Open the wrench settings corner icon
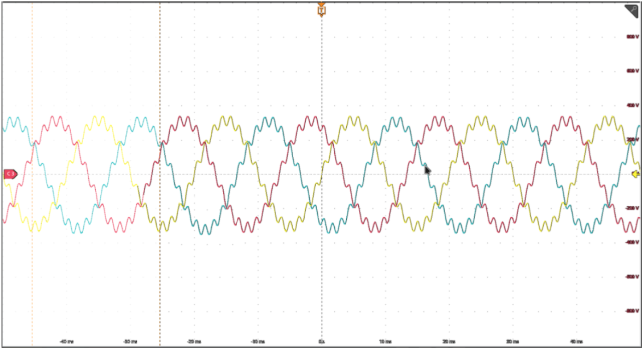The image size is (644, 350). click(x=632, y=11)
